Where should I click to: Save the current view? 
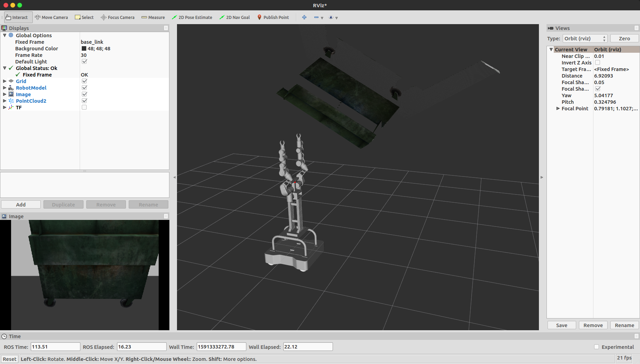pos(562,325)
